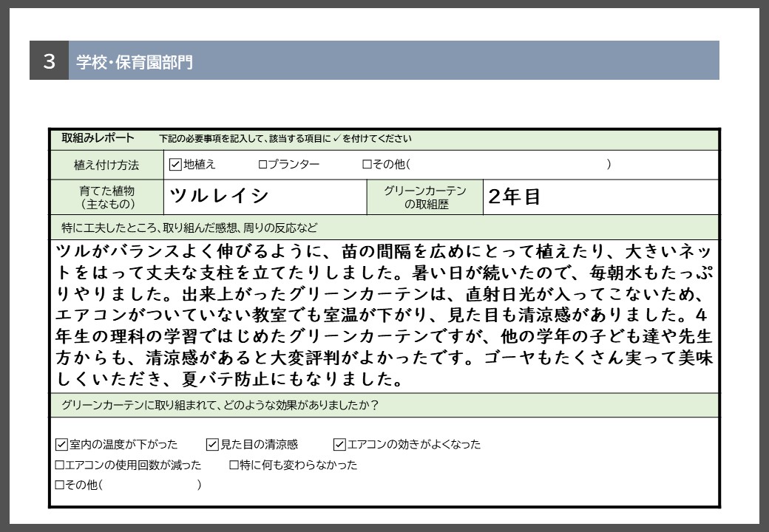The image size is (769, 532).
Task: Tick その他 checkbox in 植え付け方法 row
Action: (x=366, y=164)
